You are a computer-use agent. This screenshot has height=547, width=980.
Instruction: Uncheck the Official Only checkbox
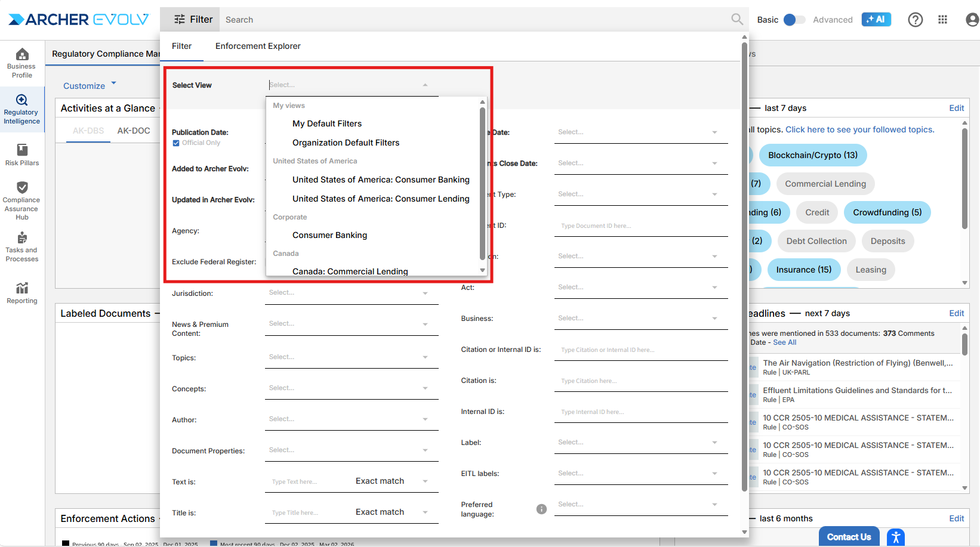176,143
